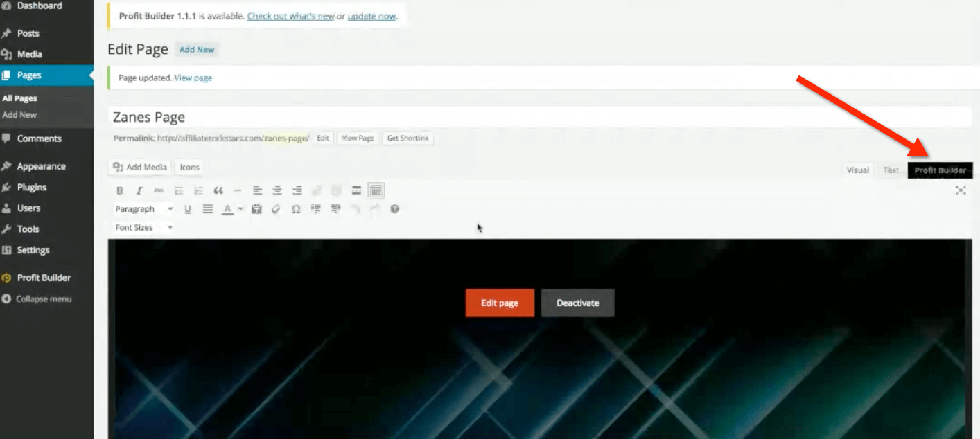
Task: Click the View Page button beside the permalink
Action: pyautogui.click(x=358, y=138)
